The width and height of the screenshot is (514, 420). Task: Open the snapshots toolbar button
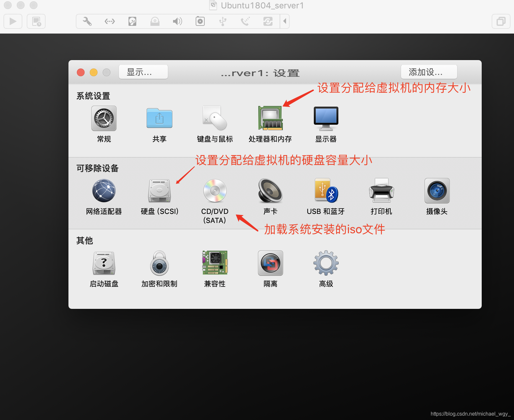pos(36,21)
